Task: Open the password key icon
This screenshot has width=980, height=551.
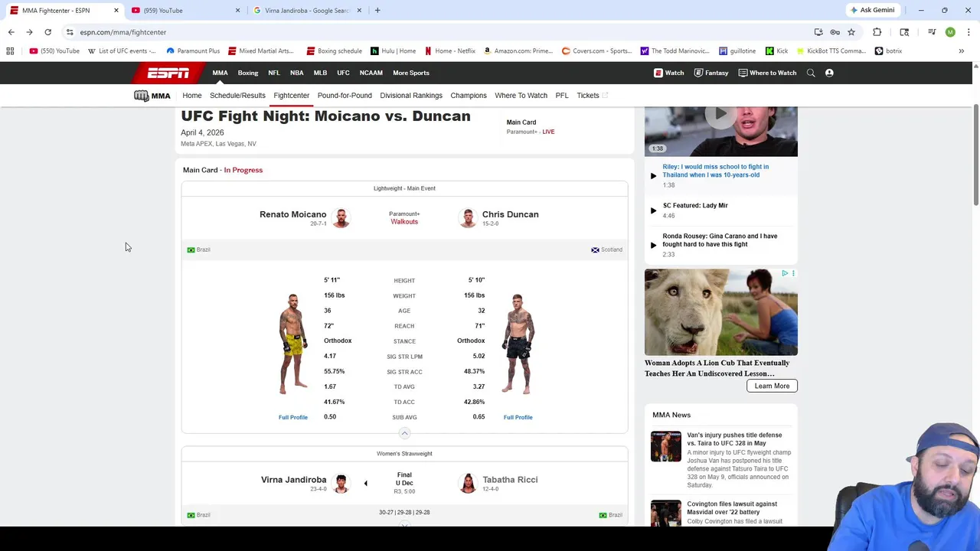Action: (x=835, y=32)
